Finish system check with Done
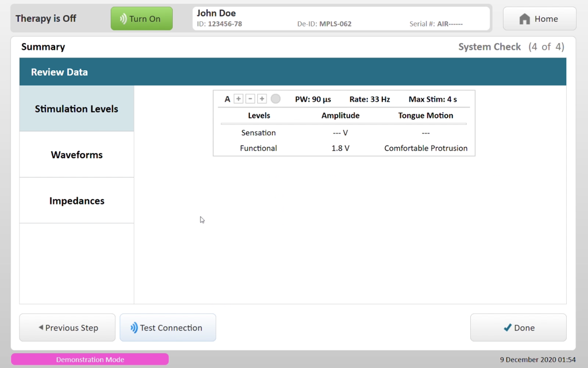The image size is (588, 368). tap(519, 327)
